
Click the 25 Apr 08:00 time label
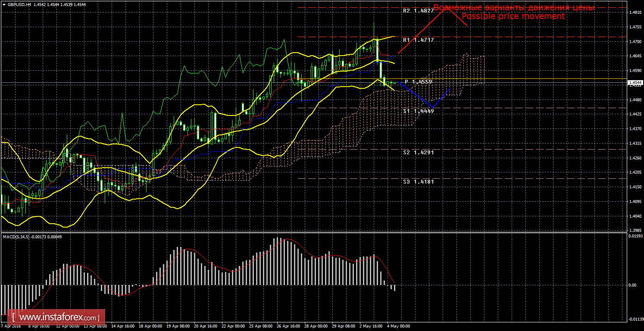point(260,326)
